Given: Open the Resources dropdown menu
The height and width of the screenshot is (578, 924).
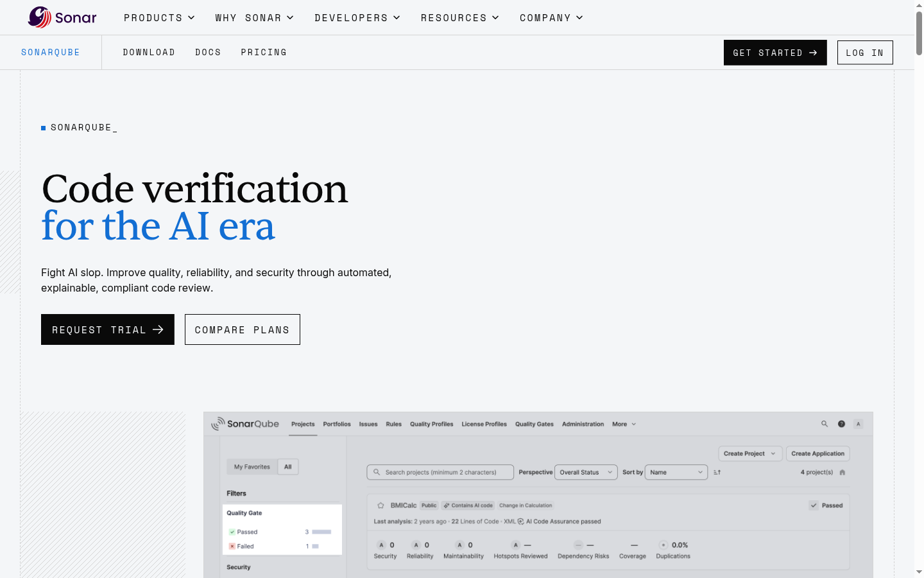Looking at the screenshot, I should pyautogui.click(x=460, y=18).
